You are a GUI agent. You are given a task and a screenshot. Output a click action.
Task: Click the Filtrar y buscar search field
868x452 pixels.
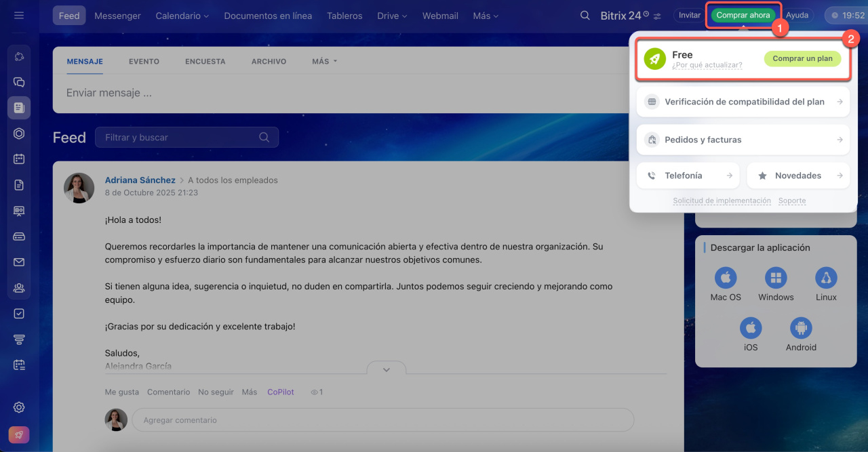[180, 138]
